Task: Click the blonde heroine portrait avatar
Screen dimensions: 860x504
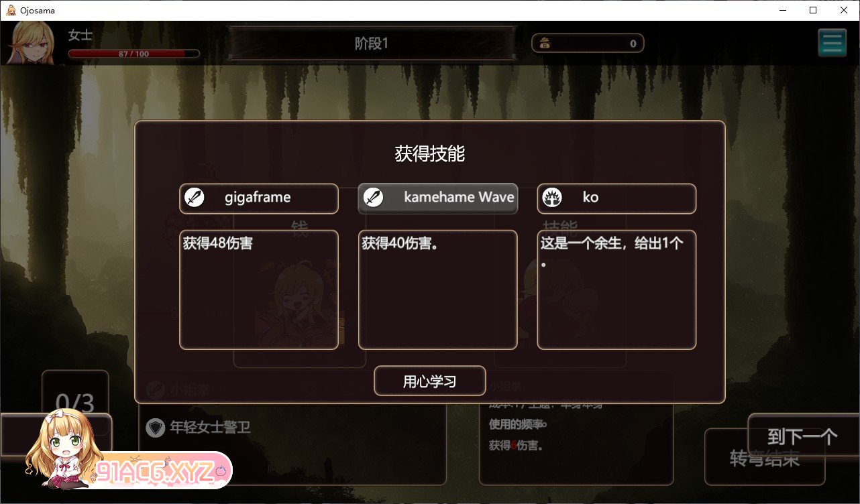Action: pyautogui.click(x=32, y=42)
